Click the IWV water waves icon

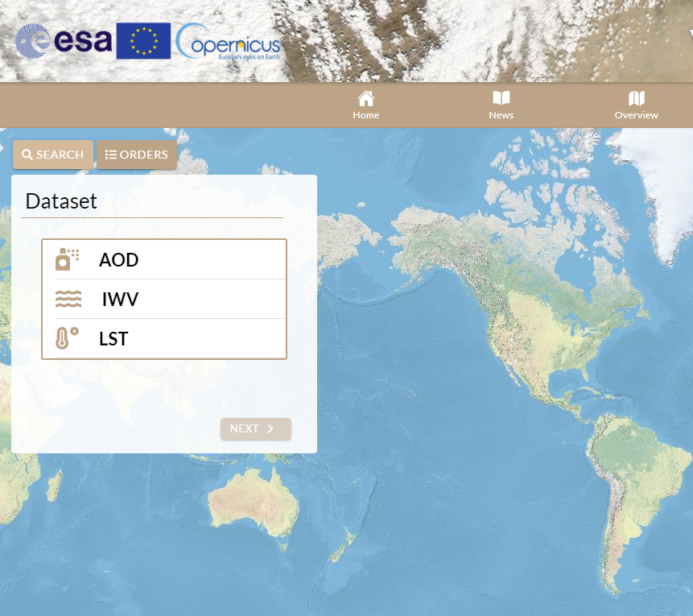click(68, 300)
